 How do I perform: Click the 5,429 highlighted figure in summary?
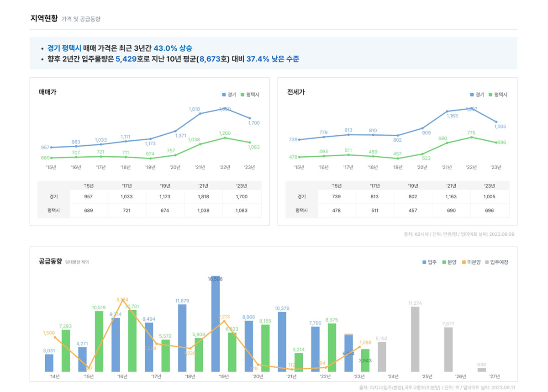(x=126, y=59)
